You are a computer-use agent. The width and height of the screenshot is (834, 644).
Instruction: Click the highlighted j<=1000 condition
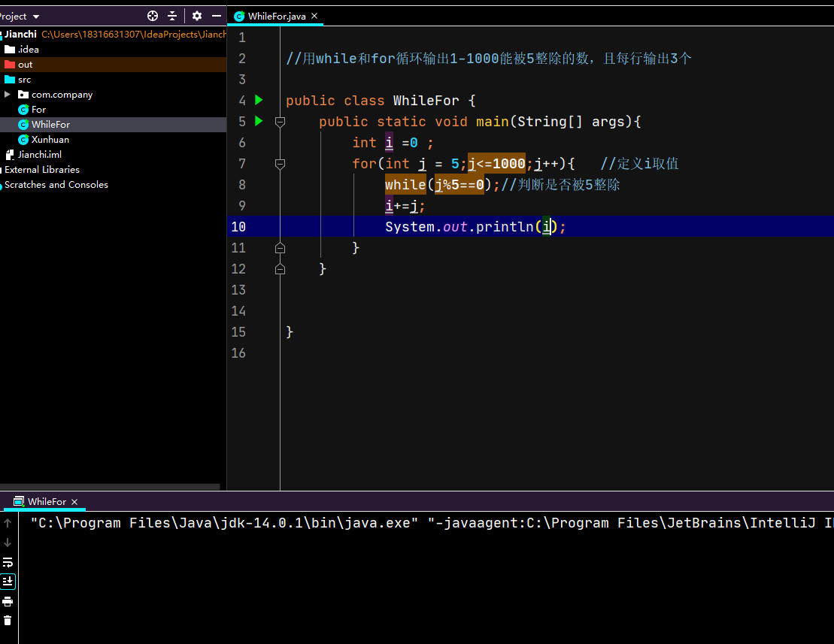point(496,164)
